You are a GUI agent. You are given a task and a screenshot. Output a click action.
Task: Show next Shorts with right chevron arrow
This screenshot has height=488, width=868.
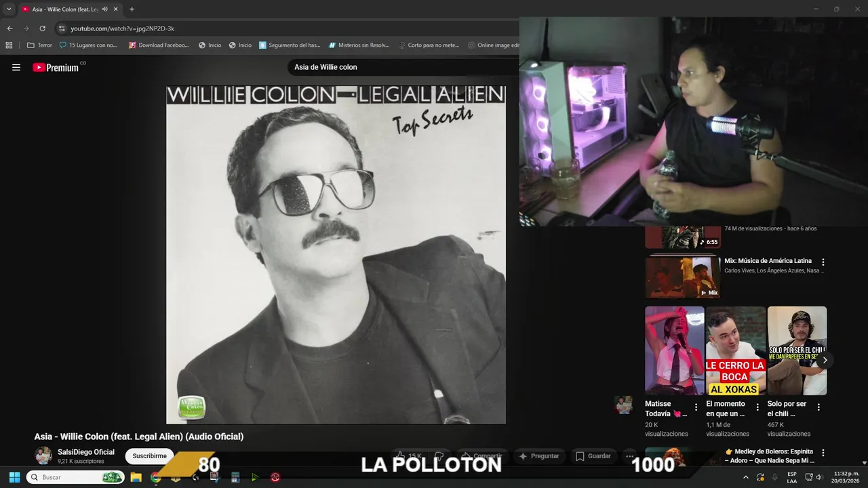click(x=825, y=360)
